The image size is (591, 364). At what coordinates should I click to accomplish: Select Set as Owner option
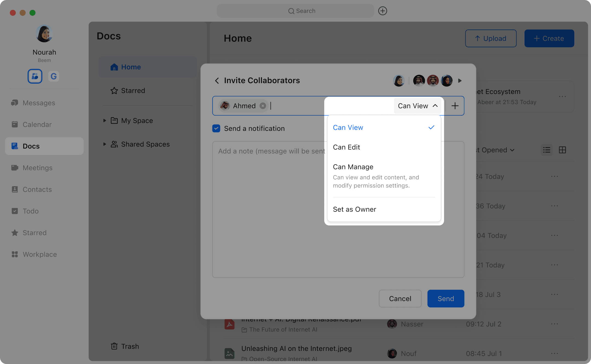354,209
